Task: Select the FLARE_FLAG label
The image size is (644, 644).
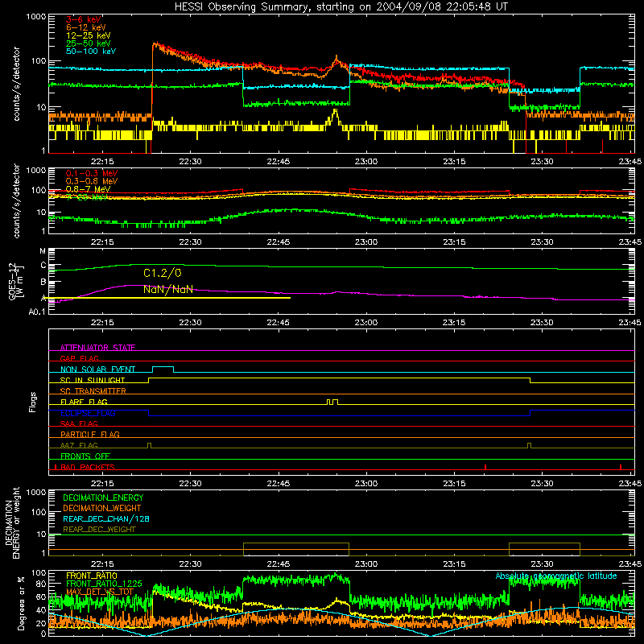Action: point(84,402)
